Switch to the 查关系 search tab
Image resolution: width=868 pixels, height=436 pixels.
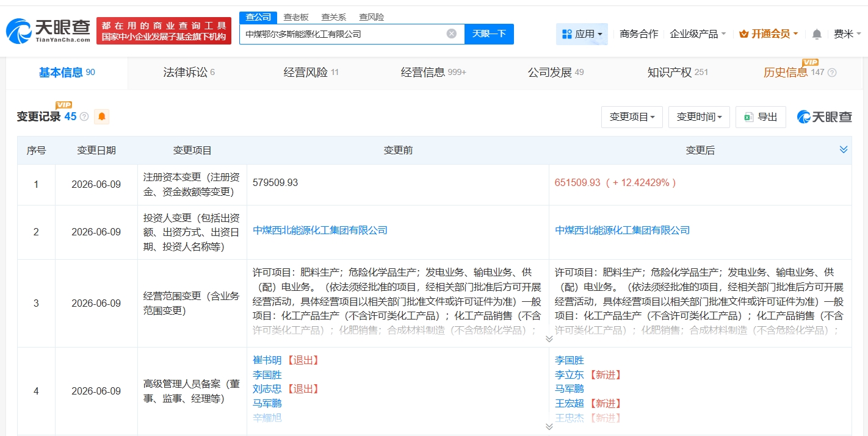point(334,17)
